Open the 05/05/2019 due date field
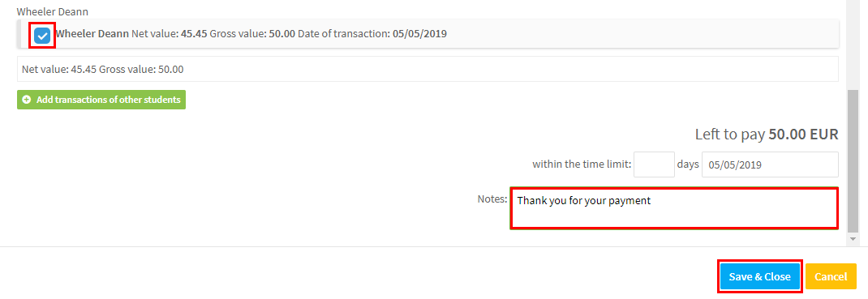The image size is (868, 299). (770, 164)
